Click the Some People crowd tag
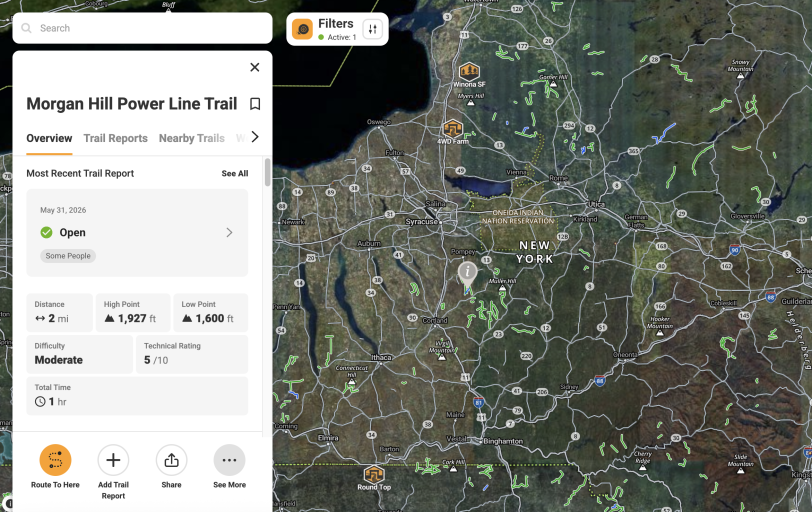 (68, 256)
